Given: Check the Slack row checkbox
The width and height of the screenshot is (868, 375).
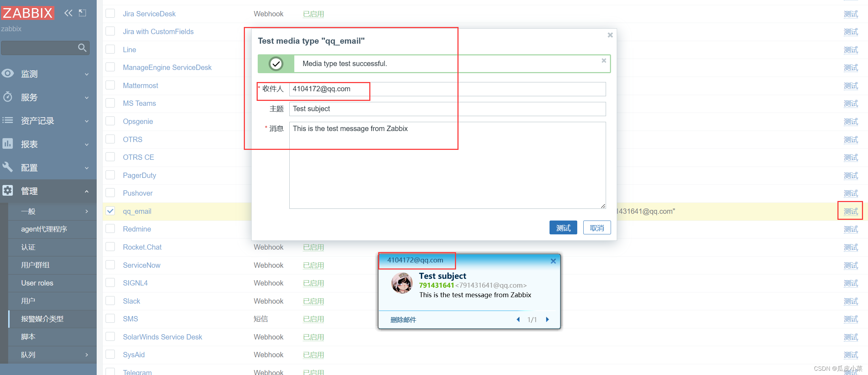Looking at the screenshot, I should pos(110,301).
